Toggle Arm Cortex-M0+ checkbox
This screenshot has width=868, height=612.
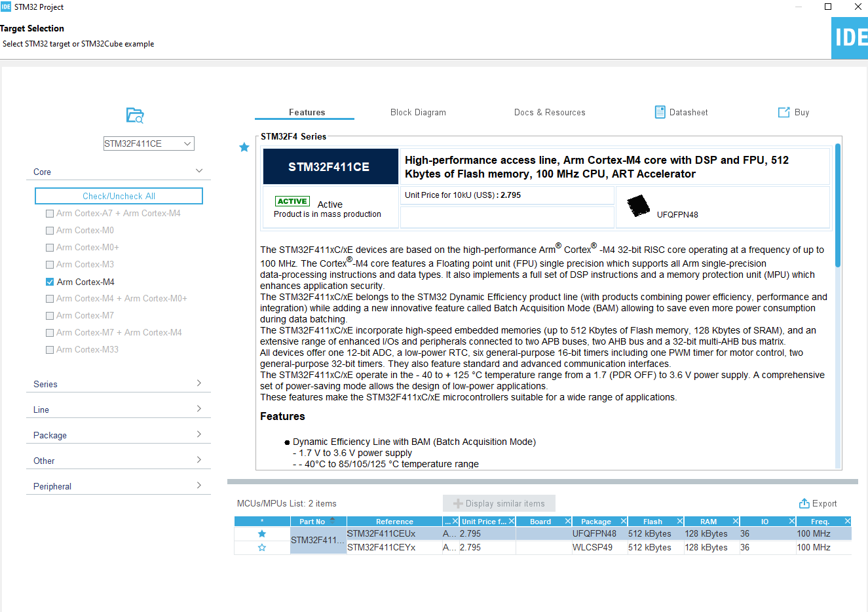click(50, 248)
